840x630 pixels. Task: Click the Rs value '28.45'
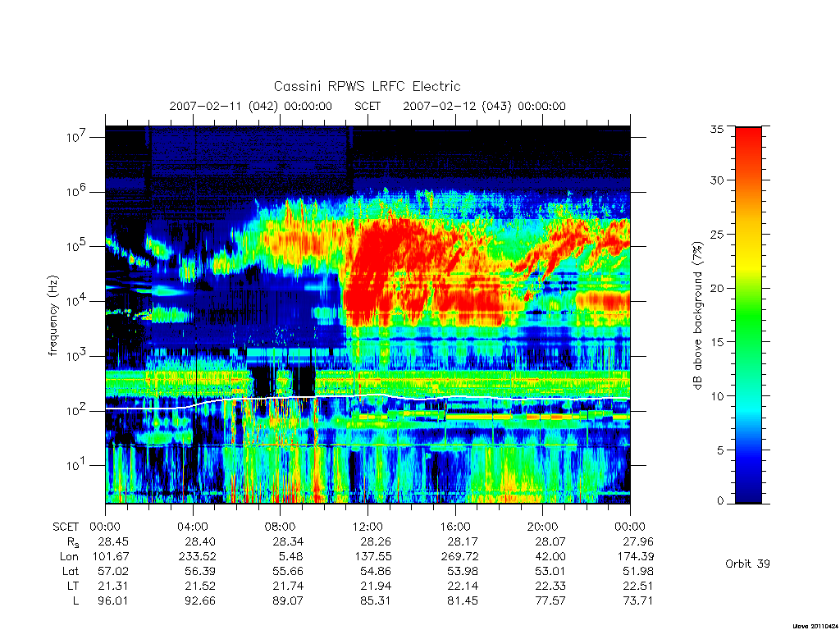click(x=113, y=541)
